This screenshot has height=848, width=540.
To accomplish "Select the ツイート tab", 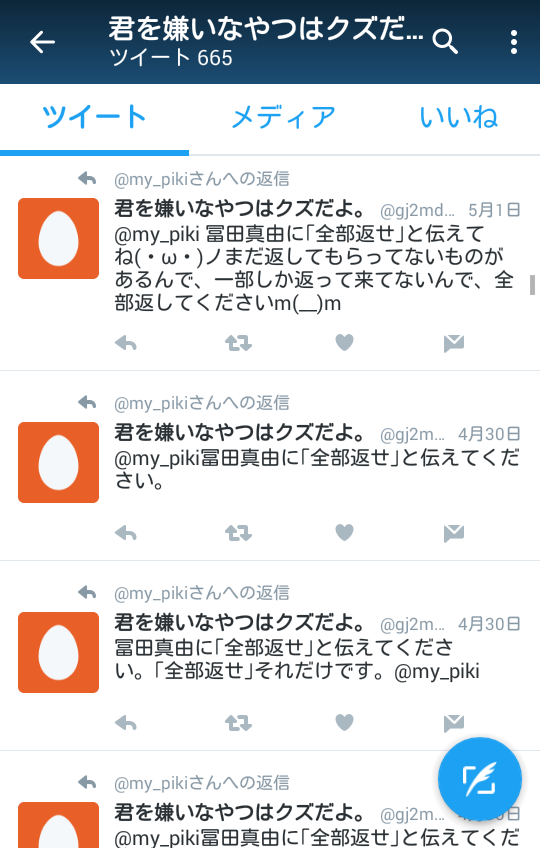I will pos(94,117).
